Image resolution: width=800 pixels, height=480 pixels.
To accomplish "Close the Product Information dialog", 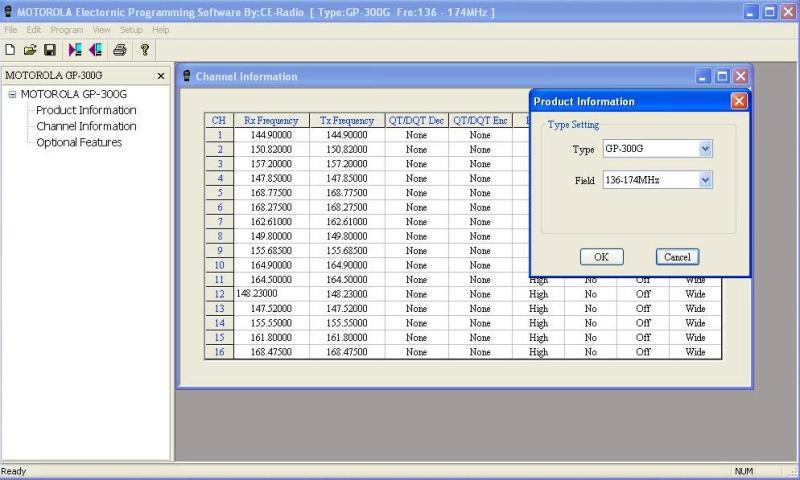I will click(x=739, y=101).
